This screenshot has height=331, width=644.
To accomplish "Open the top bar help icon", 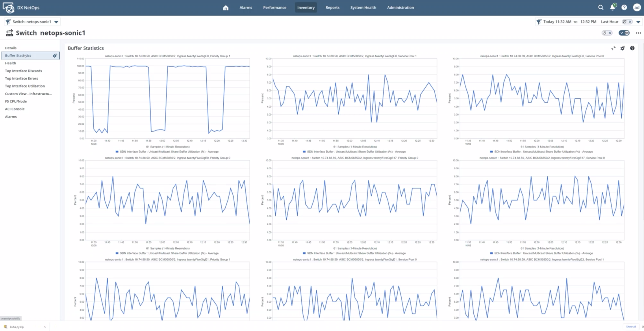I will click(624, 8).
